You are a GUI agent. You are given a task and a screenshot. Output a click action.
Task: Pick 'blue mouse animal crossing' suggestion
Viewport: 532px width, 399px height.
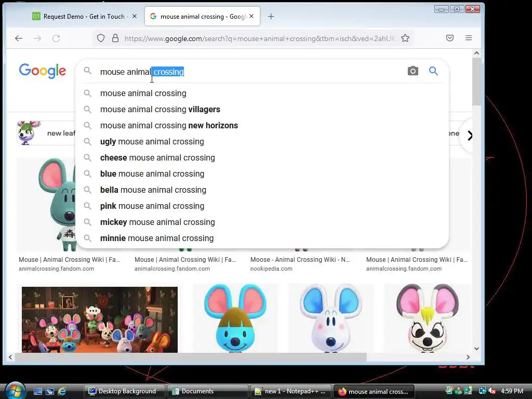point(262,174)
